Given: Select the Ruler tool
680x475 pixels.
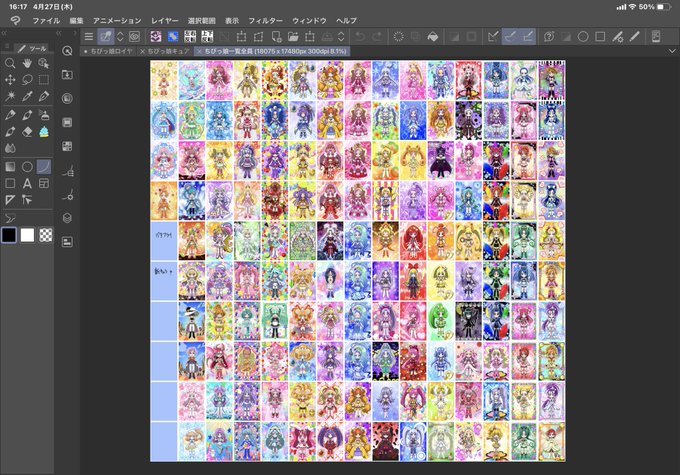Looking at the screenshot, I should click(x=10, y=200).
